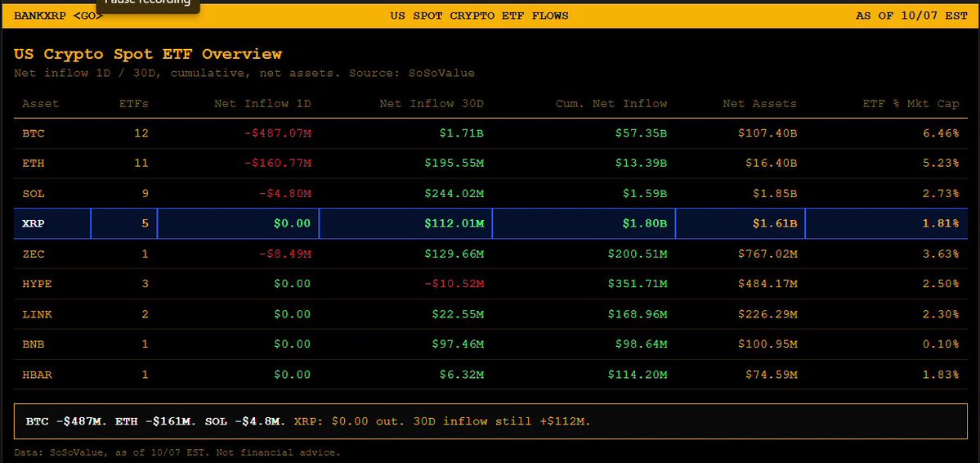Click ZEC net assets $767.02M
980x463 pixels.
click(x=767, y=254)
